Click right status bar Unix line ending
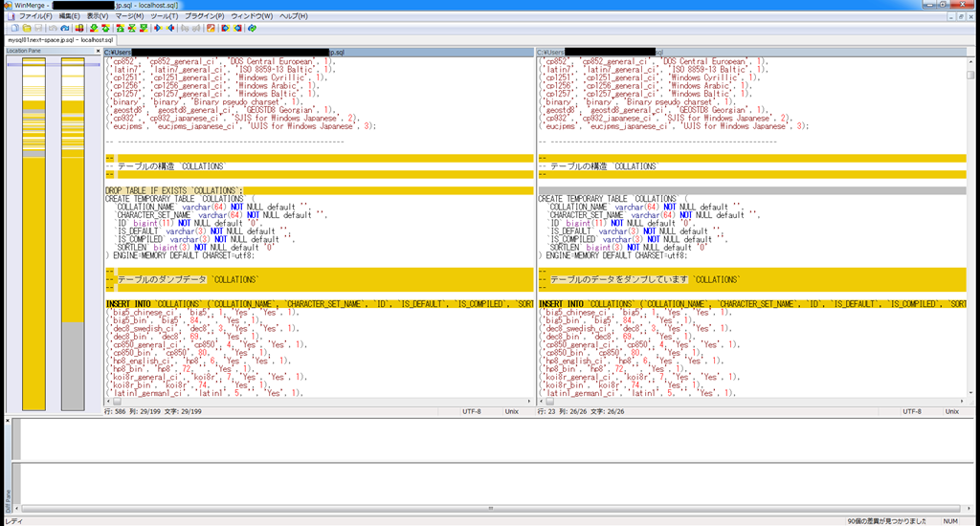 952,411
